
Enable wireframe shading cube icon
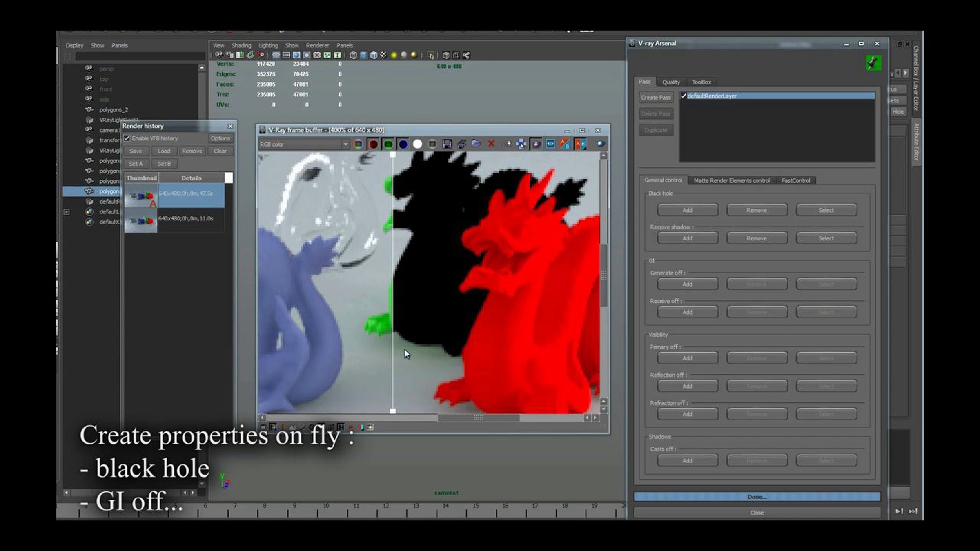353,55
